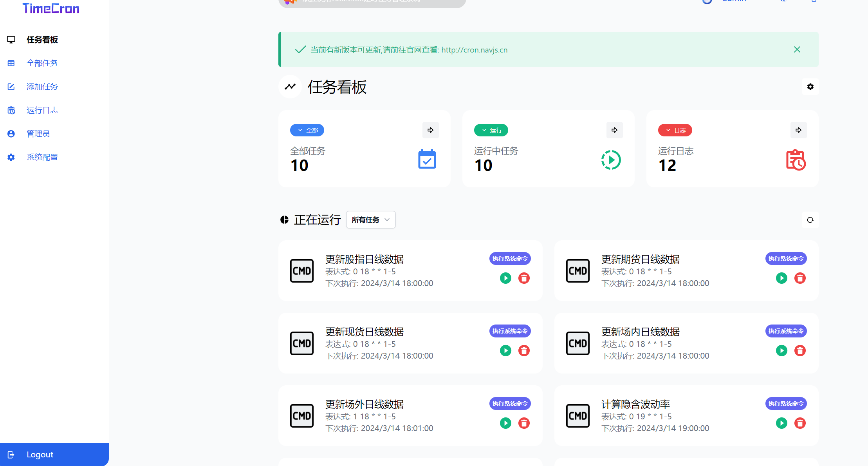Select the 计算隐含波动率 task title
The height and width of the screenshot is (466, 868).
coord(636,404)
